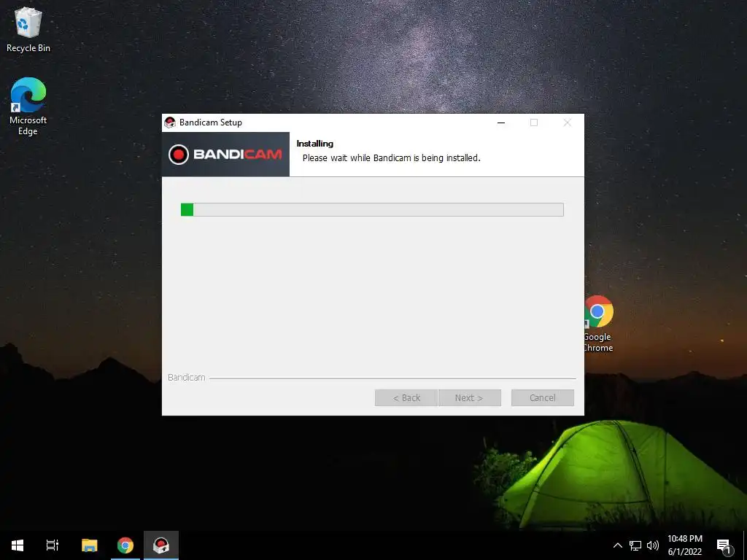This screenshot has height=560, width=747.
Task: Open the Windows Start menu
Action: tap(18, 545)
